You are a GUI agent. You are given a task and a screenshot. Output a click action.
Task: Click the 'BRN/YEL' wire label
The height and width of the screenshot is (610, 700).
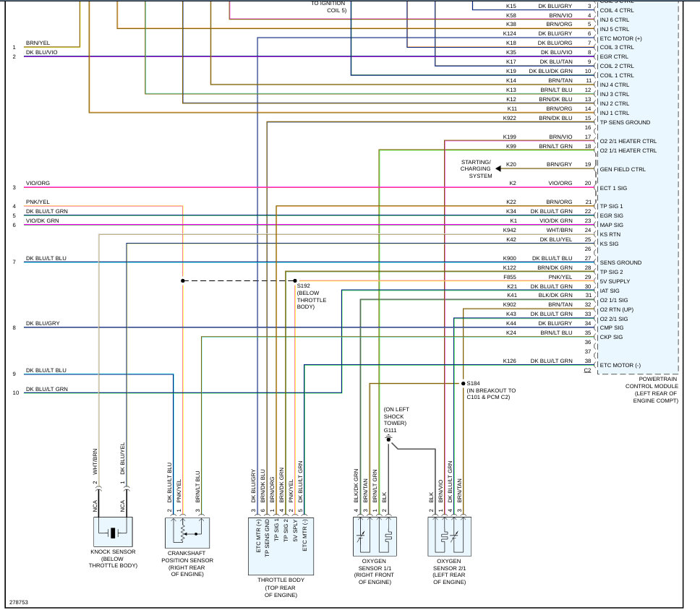pyautogui.click(x=38, y=43)
